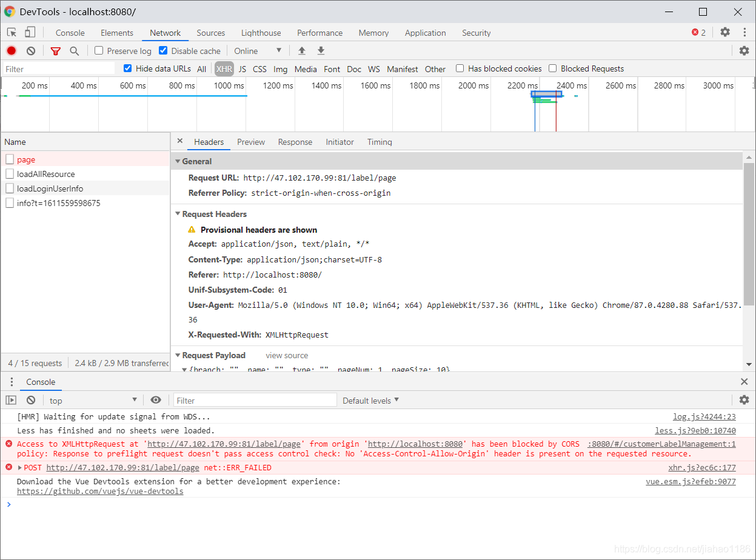Uncheck the Disable cache checkbox
Image resolution: width=756 pixels, height=560 pixels.
[163, 51]
